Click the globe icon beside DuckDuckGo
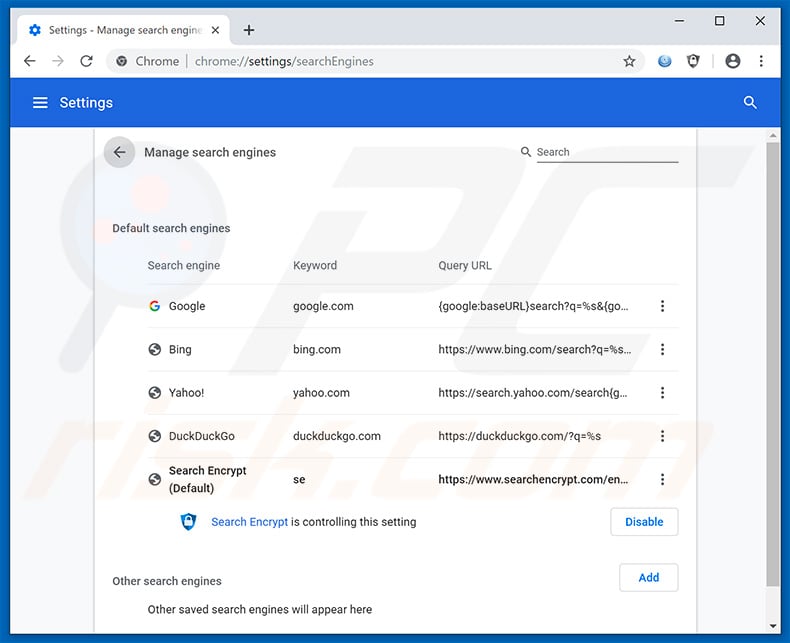Viewport: 790px width, 643px height. click(x=155, y=436)
